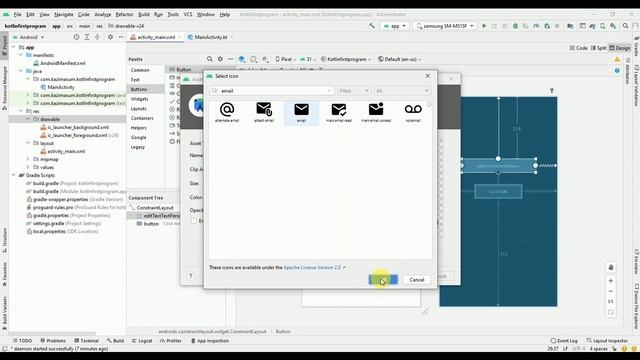This screenshot has height=360, width=640.
Task: Switch editor to Design view
Action: (620, 48)
